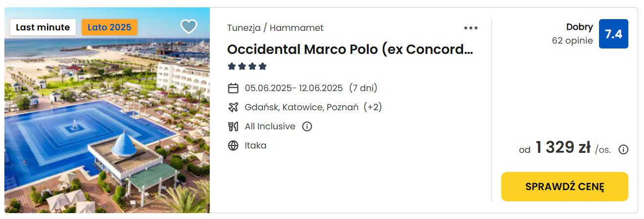Click the airplane departure icon
The height and width of the screenshot is (219, 644).
coord(233,107)
